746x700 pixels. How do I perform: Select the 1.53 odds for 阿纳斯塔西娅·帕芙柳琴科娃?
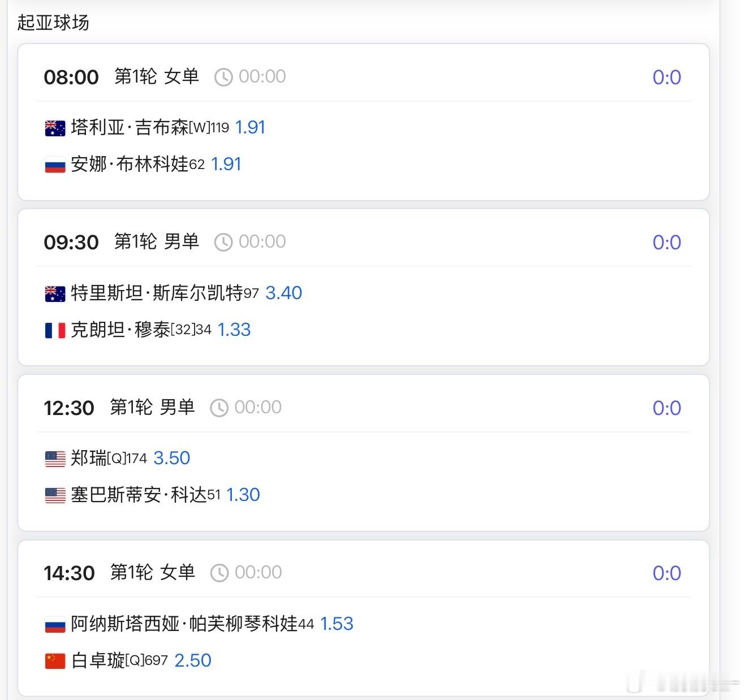(x=337, y=624)
